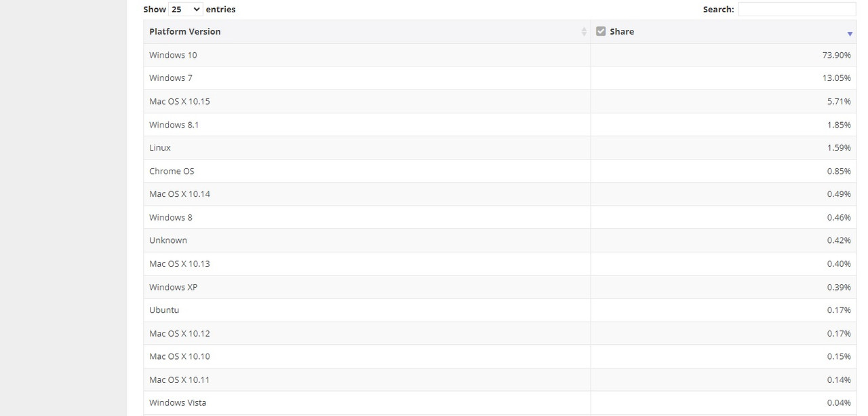Click the Search input field
Image resolution: width=868 pixels, height=416 pixels.
[797, 10]
